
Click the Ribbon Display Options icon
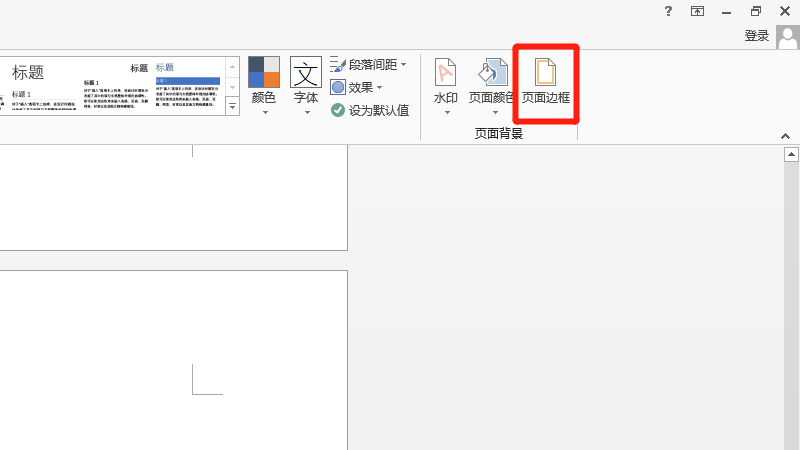click(697, 11)
